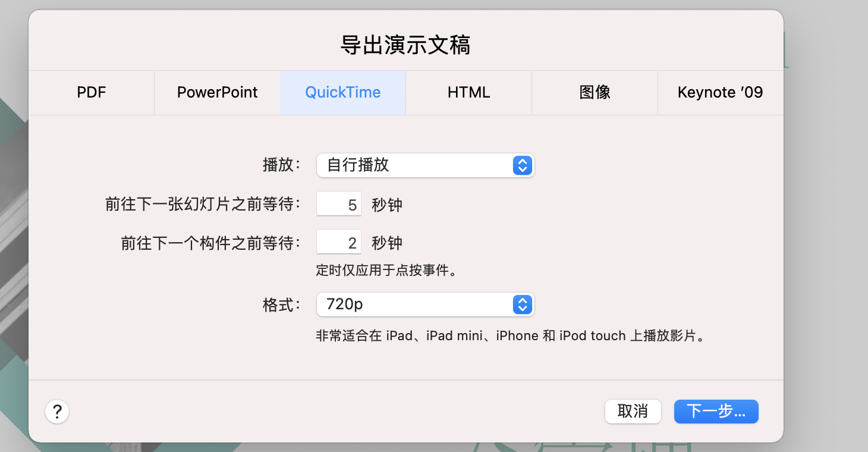Switch to the Keynote '09 tab
The width and height of the screenshot is (868, 452).
(x=721, y=93)
